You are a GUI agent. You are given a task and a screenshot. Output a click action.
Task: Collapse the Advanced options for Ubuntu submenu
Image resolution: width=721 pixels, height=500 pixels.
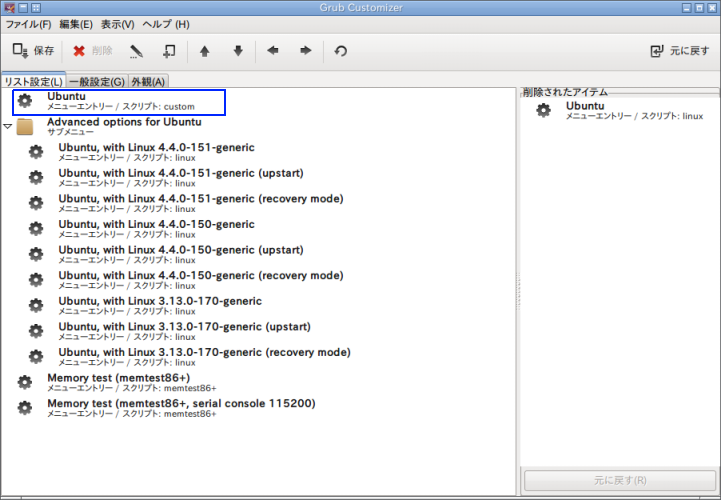coord(7,126)
